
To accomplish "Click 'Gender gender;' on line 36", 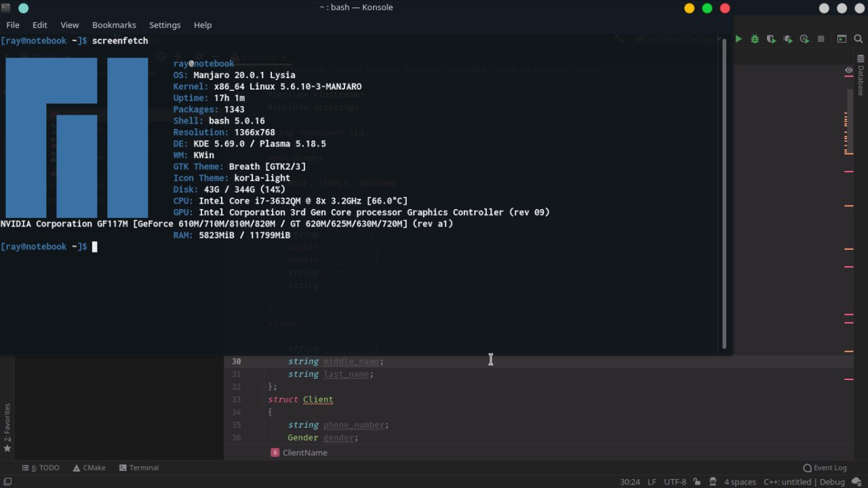I will pos(323,438).
